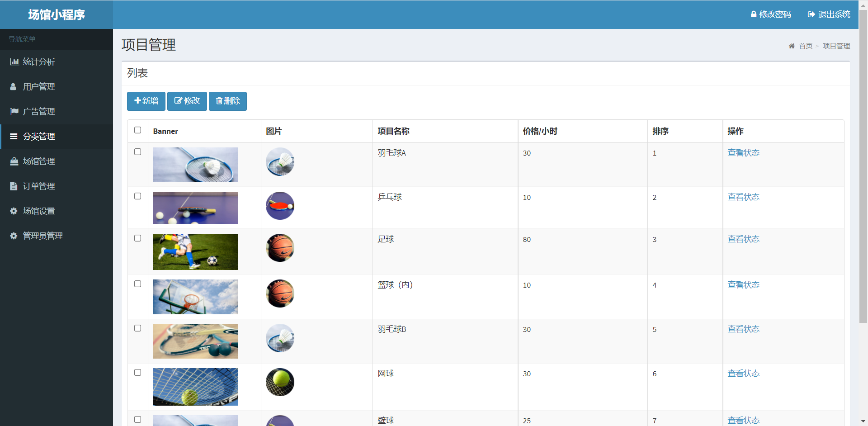Viewport: 868px width, 426px height.
Task: Select the 乒乓球 row checkbox
Action: coord(138,196)
